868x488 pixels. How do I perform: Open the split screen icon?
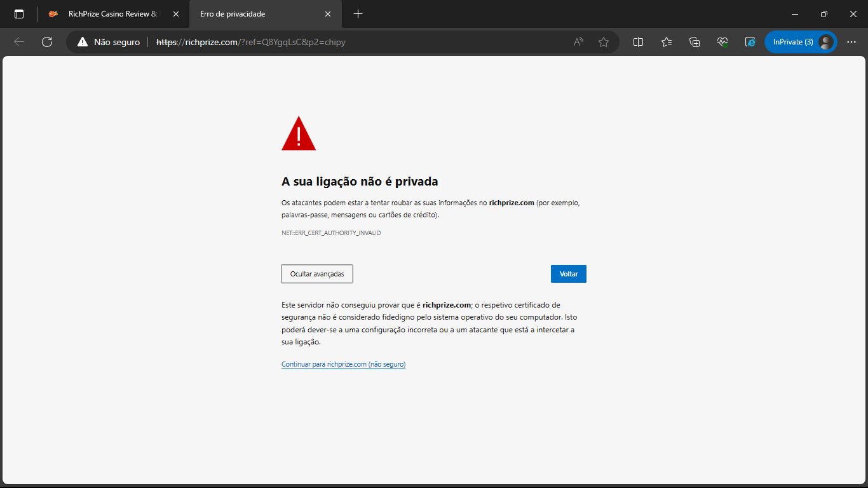click(639, 42)
